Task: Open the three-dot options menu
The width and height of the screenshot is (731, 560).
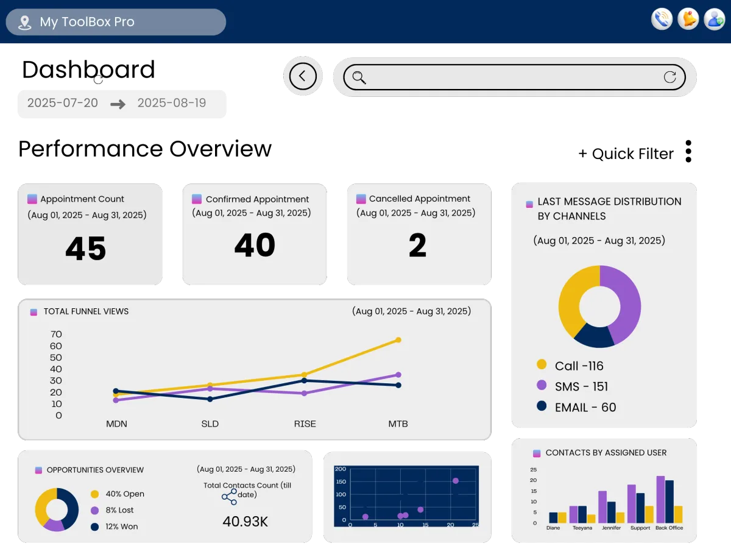Action: (x=688, y=151)
